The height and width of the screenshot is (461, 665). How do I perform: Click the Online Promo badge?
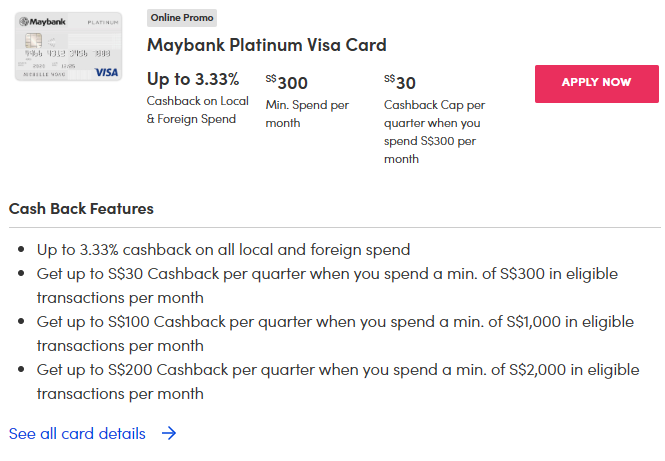(182, 18)
